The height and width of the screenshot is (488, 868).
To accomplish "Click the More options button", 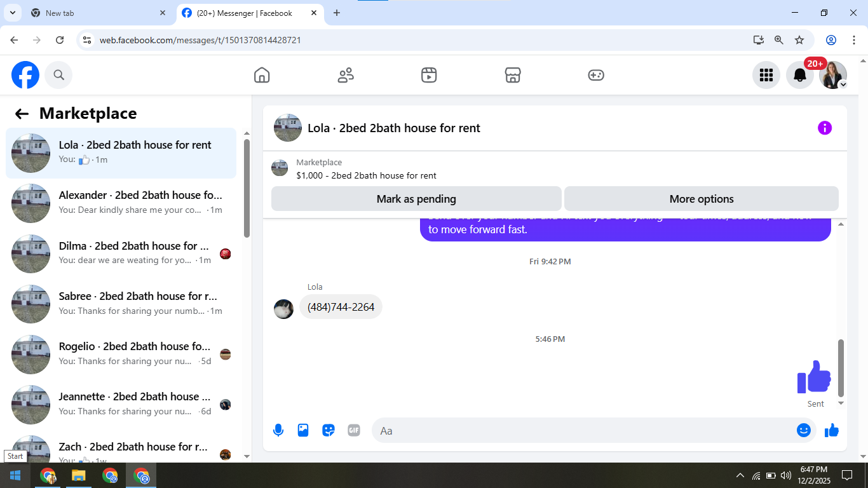I will pos(702,199).
